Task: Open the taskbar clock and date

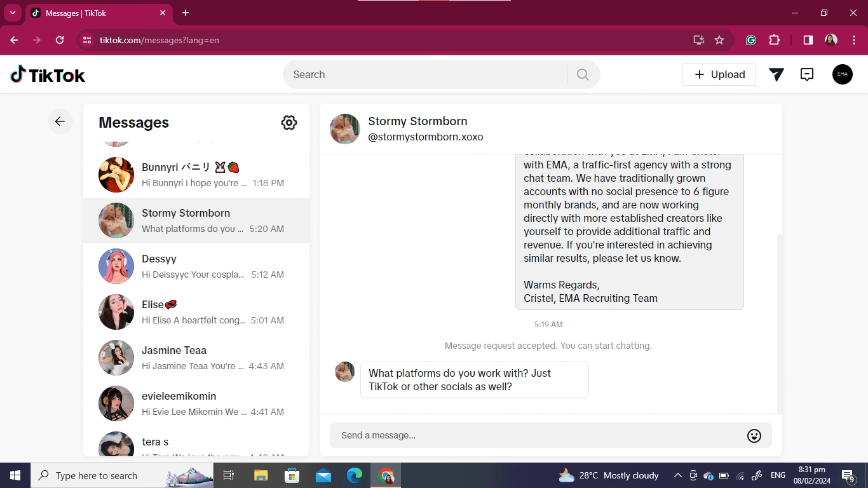Action: pos(811,475)
